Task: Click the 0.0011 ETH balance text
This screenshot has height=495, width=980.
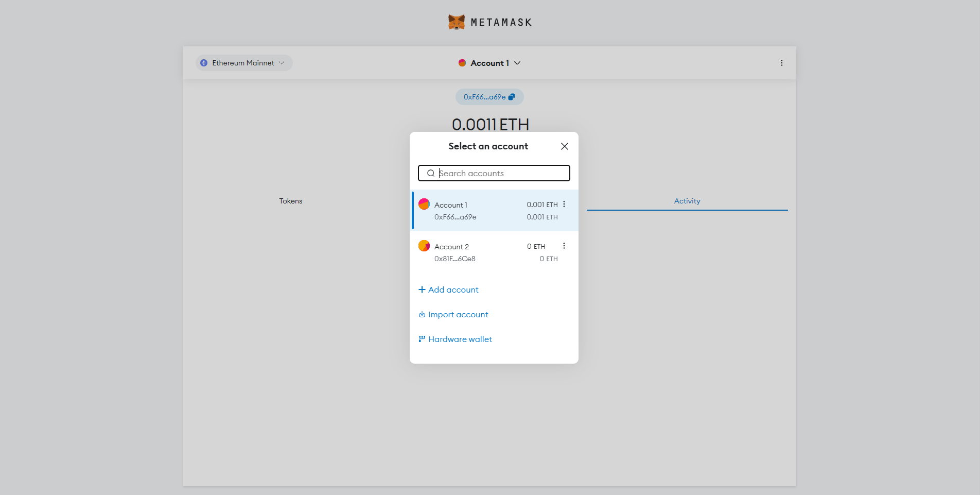Action: (x=491, y=124)
